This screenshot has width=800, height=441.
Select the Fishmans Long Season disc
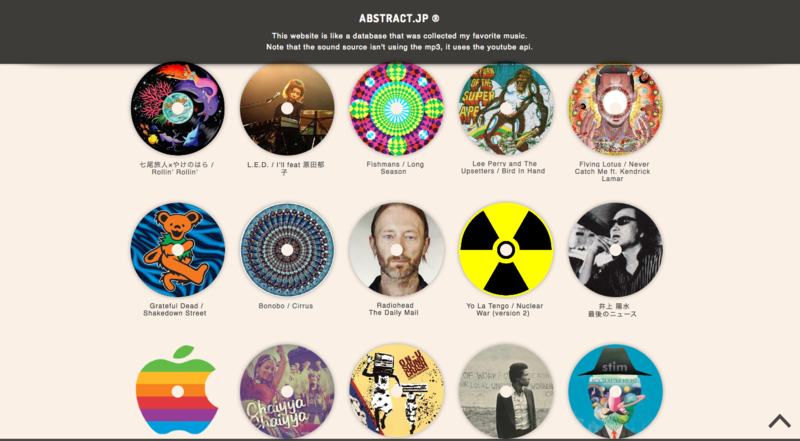coord(396,108)
